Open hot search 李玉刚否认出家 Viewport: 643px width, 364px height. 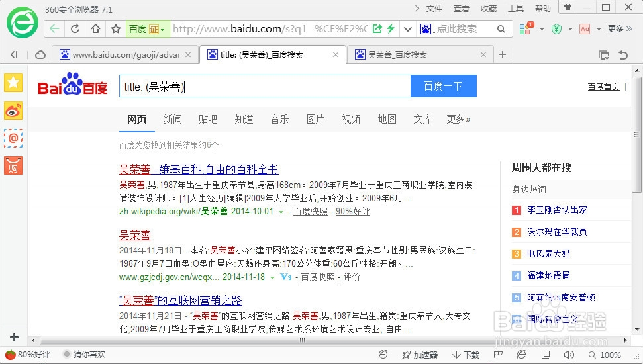click(x=557, y=210)
